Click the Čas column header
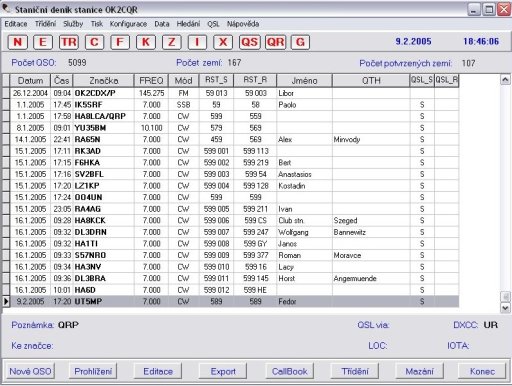 (62, 81)
